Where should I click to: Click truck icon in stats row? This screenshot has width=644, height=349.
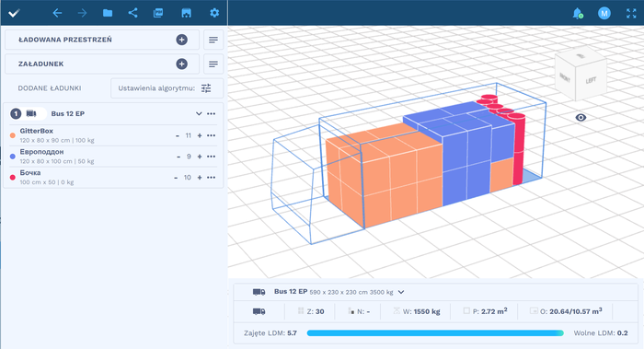[x=259, y=311]
